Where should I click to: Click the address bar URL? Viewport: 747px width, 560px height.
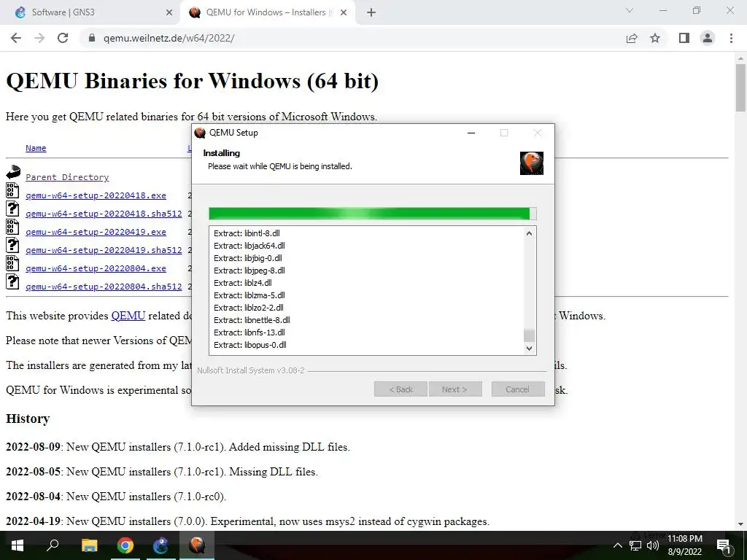[x=169, y=38]
